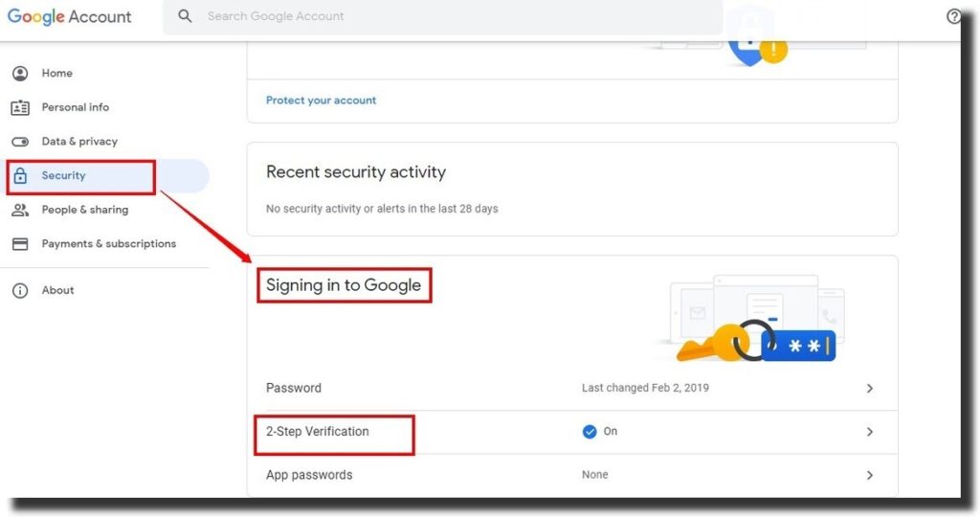This screenshot has height=517, width=980.
Task: Open the Password row
Action: (x=572, y=388)
